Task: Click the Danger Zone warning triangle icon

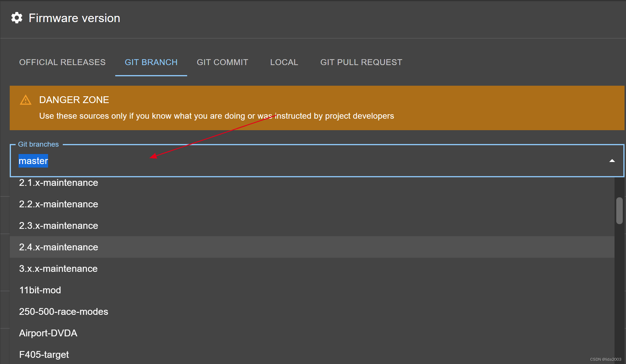Action: [x=26, y=100]
